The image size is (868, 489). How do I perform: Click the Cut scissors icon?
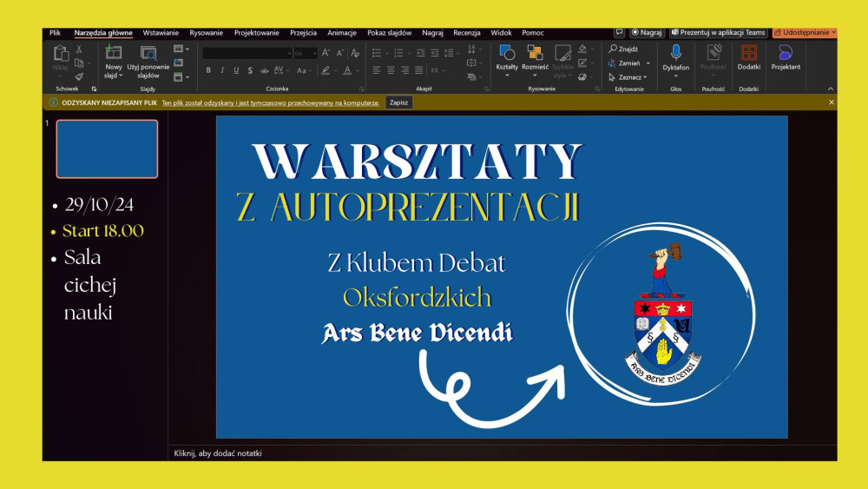tap(79, 50)
